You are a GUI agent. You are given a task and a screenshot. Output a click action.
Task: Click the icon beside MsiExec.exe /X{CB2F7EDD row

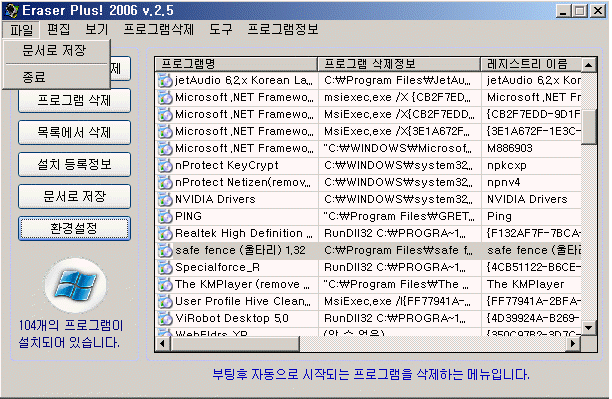[x=165, y=115]
